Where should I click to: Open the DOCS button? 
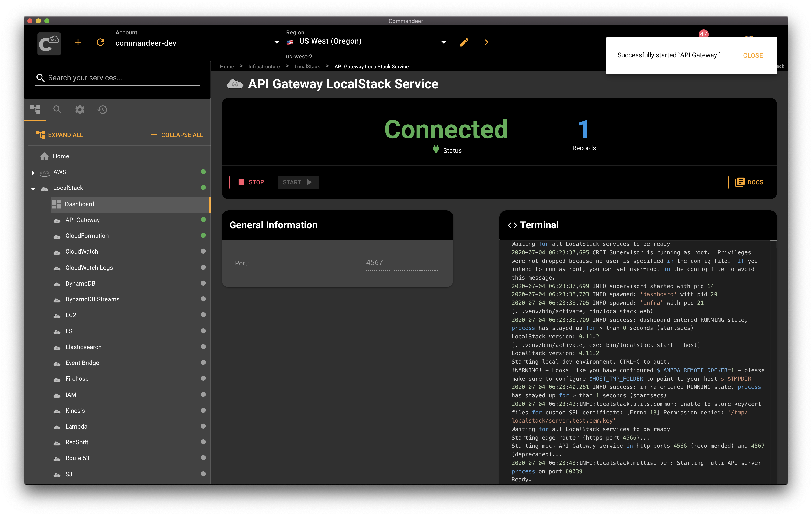(x=748, y=182)
